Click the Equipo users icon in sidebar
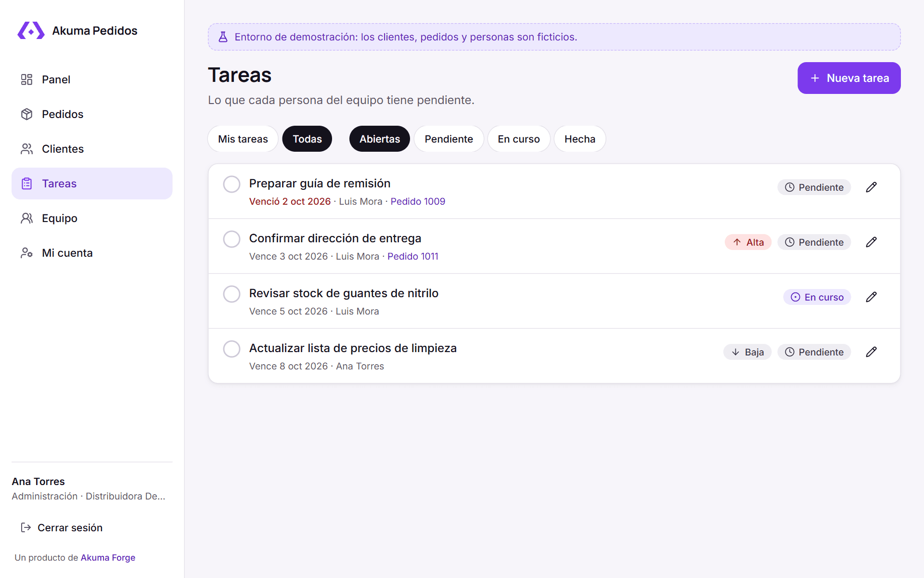924x578 pixels. (26, 218)
